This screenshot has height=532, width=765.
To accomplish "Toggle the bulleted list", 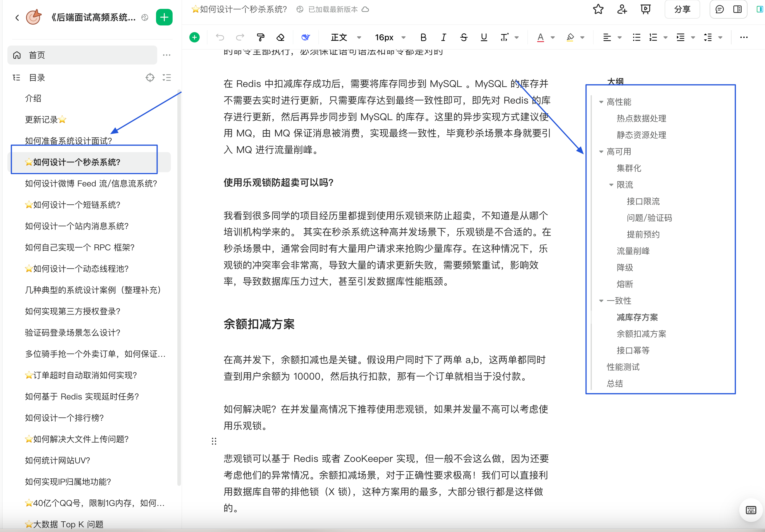I will [x=637, y=37].
